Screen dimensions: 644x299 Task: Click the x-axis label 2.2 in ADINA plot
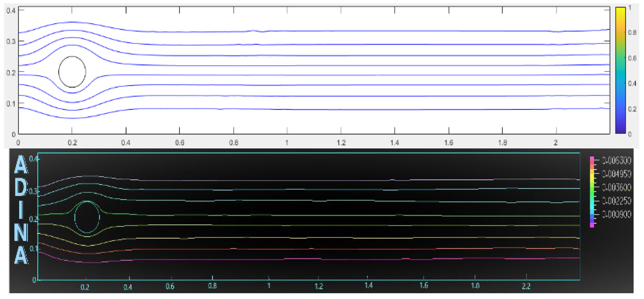(x=526, y=286)
